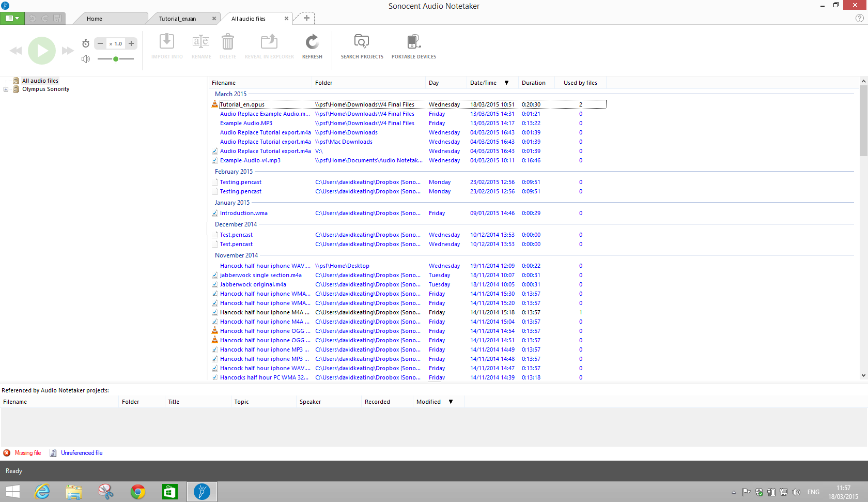Click the March 2015 group header
Image resolution: width=868 pixels, height=502 pixels.
(230, 94)
